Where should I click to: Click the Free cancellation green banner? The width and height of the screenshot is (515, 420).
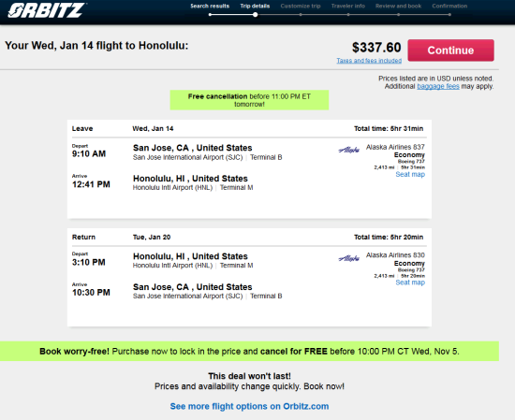click(x=249, y=100)
